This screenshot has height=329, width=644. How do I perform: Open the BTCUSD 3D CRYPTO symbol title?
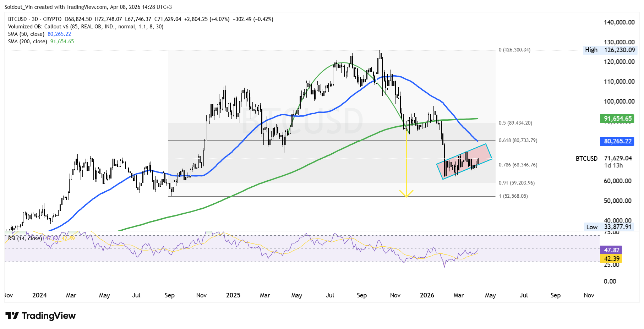pos(35,19)
